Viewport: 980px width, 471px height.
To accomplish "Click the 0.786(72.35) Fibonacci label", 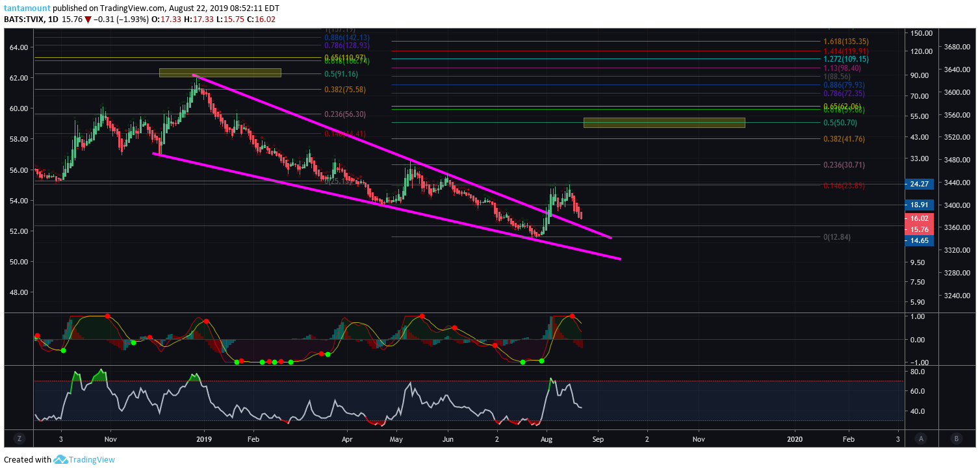I will (x=844, y=94).
